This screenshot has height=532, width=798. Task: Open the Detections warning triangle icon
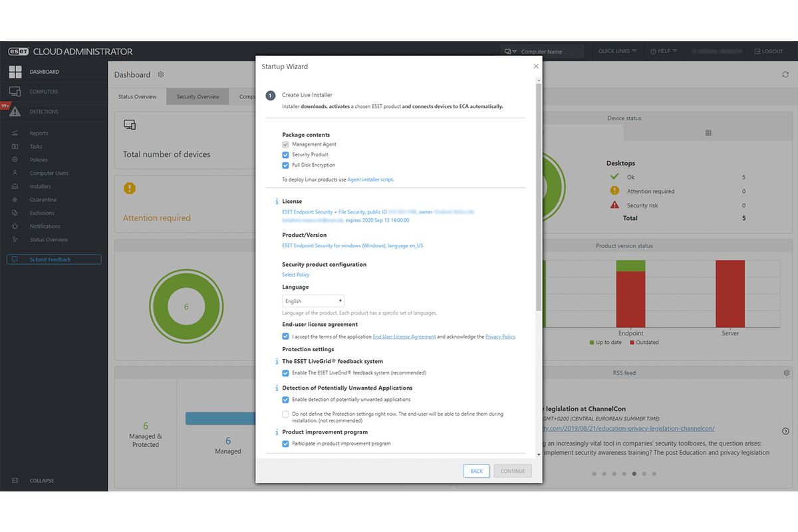point(15,112)
